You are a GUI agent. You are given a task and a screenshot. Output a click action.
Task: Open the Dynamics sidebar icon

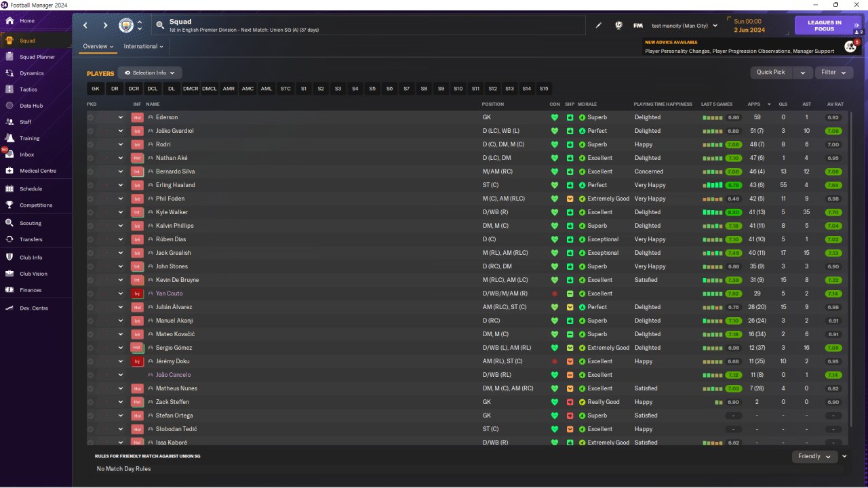(9, 73)
